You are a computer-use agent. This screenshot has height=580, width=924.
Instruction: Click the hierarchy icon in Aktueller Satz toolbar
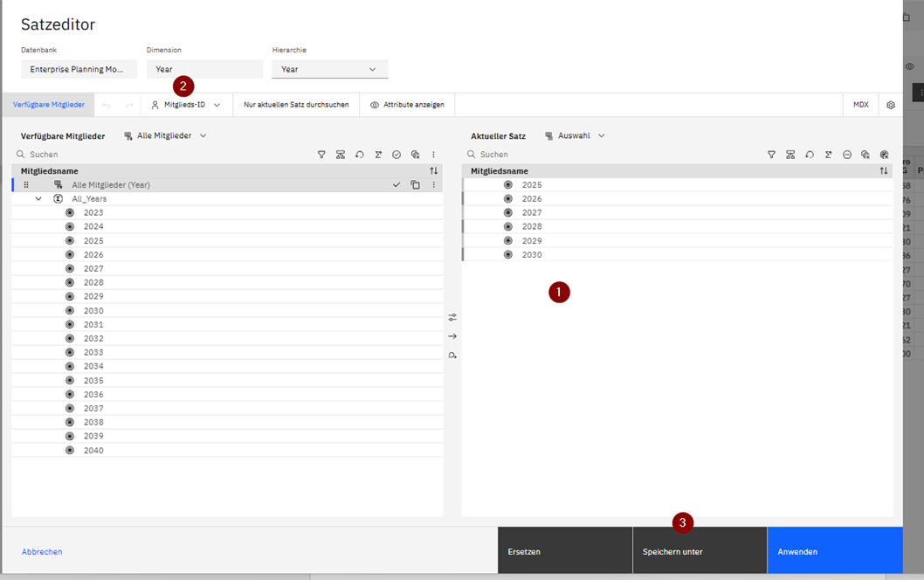(x=790, y=155)
